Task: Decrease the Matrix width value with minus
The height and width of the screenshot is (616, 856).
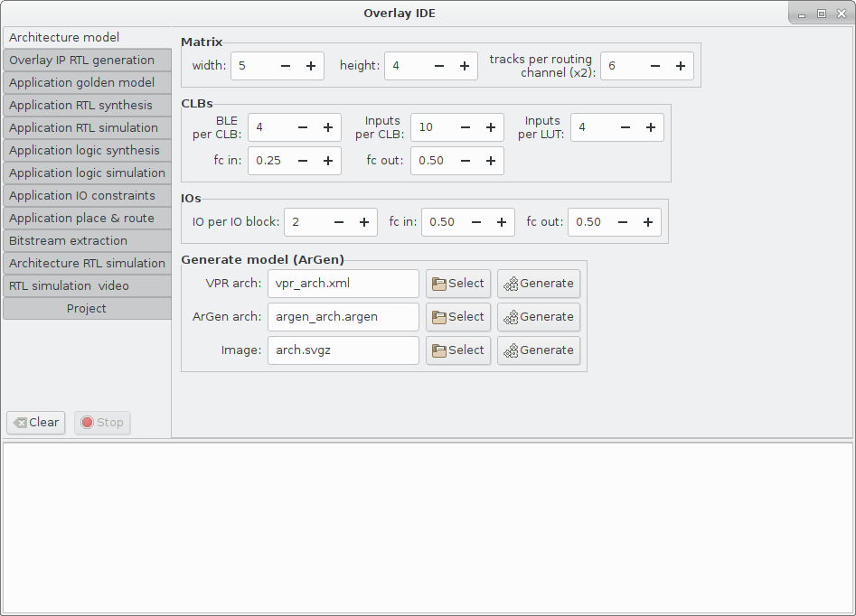Action: (x=286, y=66)
